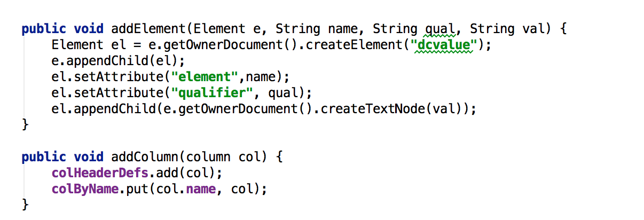Viewport: 644px width, 220px height.
Task: Click the void keyword before addColumn
Action: [89, 157]
